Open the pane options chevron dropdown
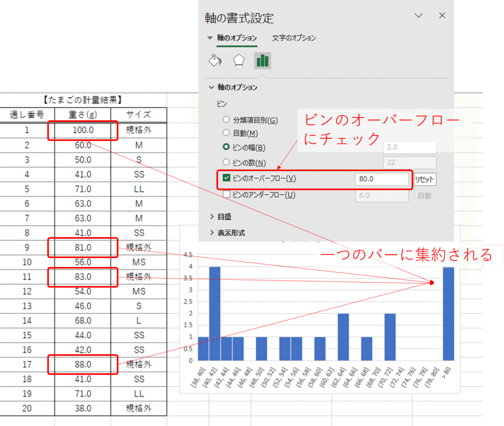504x426 pixels. tap(418, 16)
